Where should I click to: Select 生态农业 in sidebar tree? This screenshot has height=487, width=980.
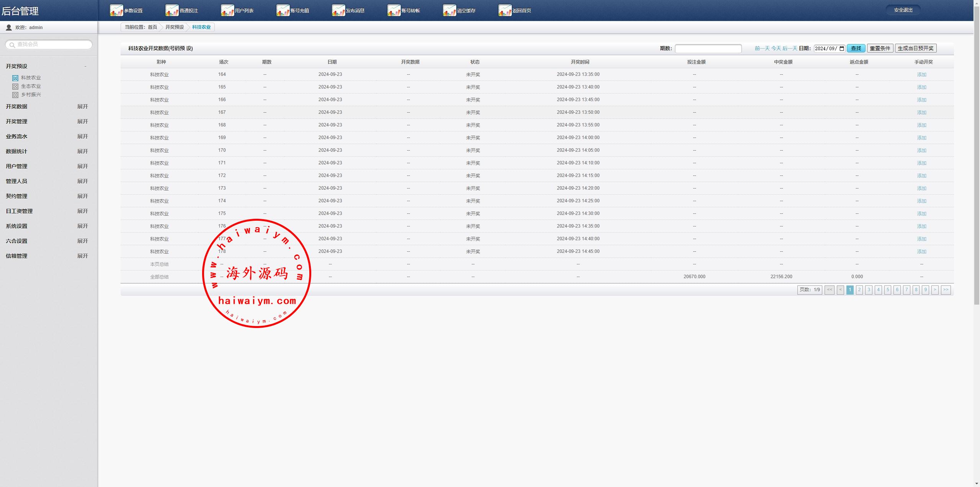[x=31, y=86]
